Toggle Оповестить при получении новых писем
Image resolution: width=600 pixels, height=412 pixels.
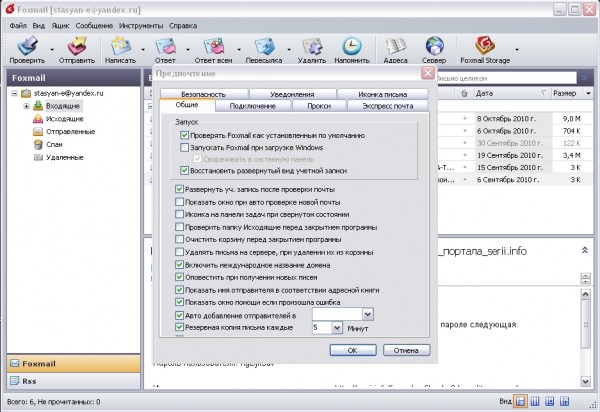(x=179, y=277)
